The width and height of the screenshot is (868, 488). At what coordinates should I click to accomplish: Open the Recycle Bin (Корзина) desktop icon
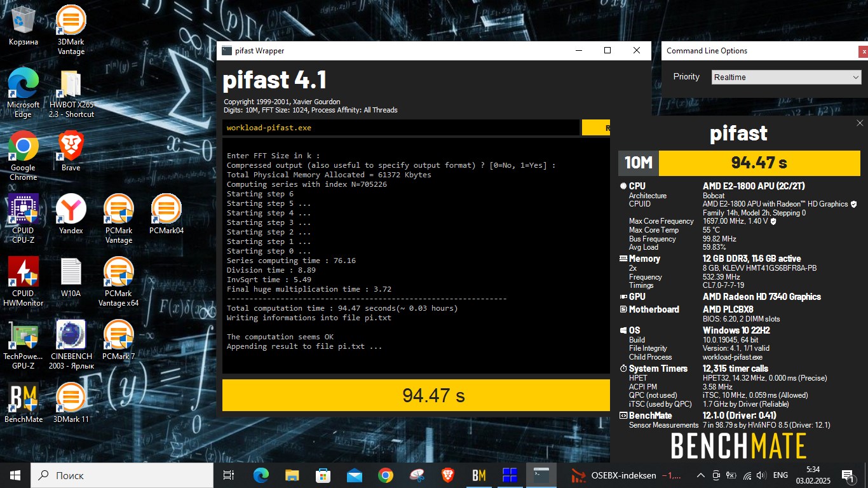pyautogui.click(x=24, y=26)
